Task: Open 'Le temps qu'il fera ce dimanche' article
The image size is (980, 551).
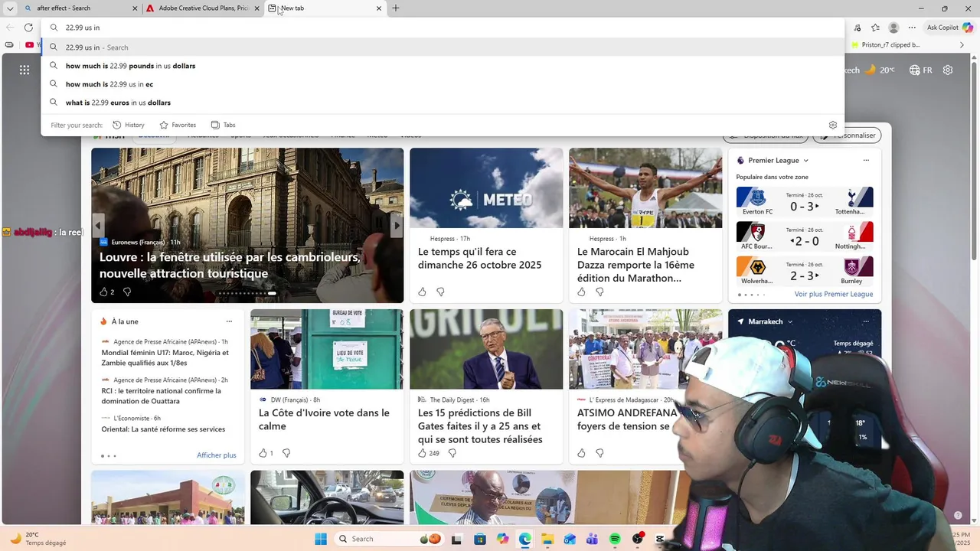Action: (480, 258)
